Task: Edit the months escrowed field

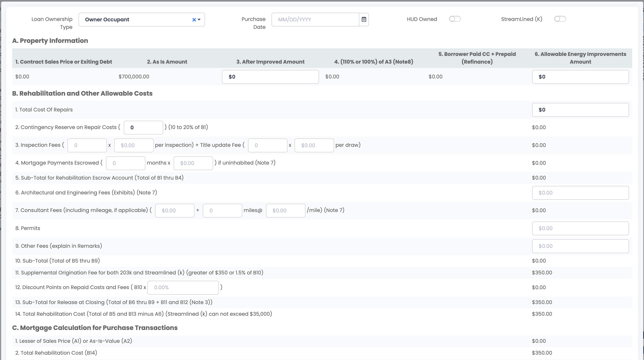Action: [125, 163]
